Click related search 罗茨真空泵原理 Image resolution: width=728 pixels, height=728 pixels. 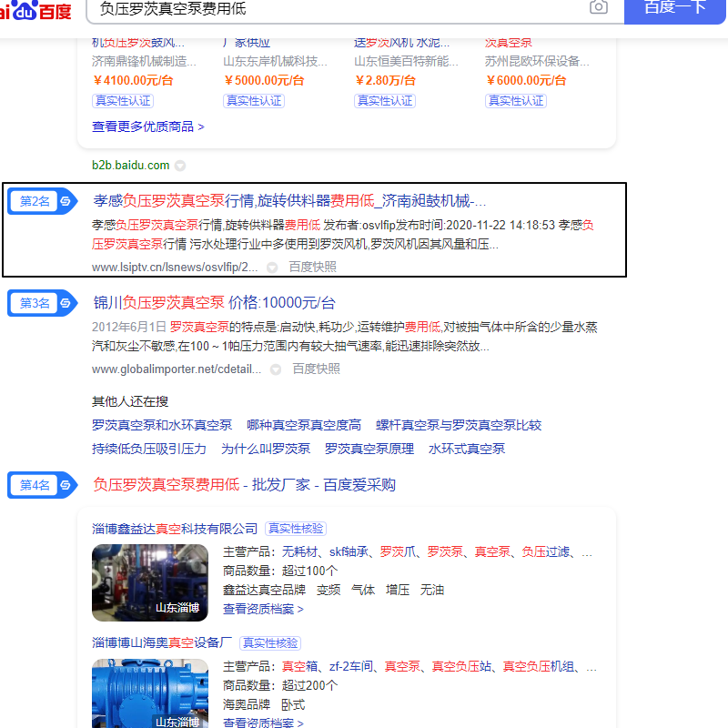pyautogui.click(x=369, y=449)
